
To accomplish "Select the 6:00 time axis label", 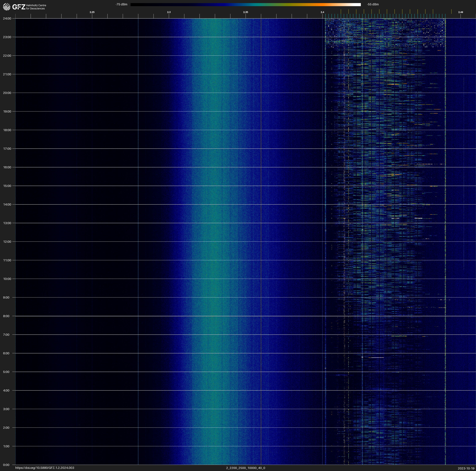I will (x=6, y=353).
